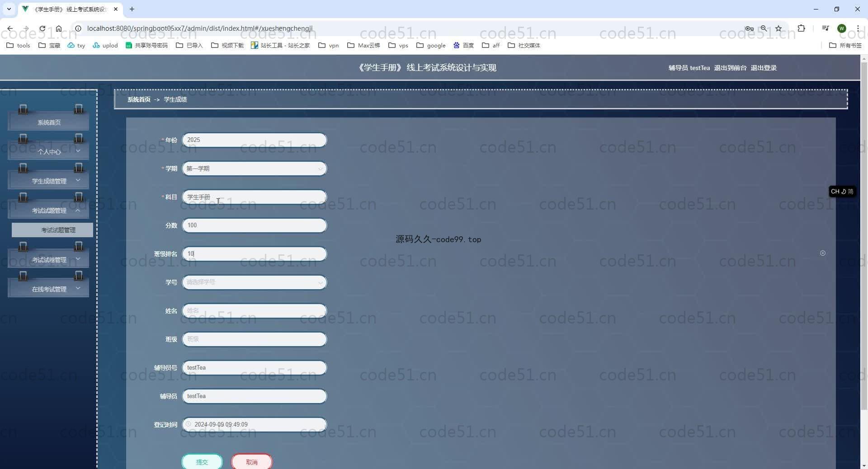Open the 已导入 bookmark folder
Viewport: 868px width, 469px height.
(x=189, y=45)
